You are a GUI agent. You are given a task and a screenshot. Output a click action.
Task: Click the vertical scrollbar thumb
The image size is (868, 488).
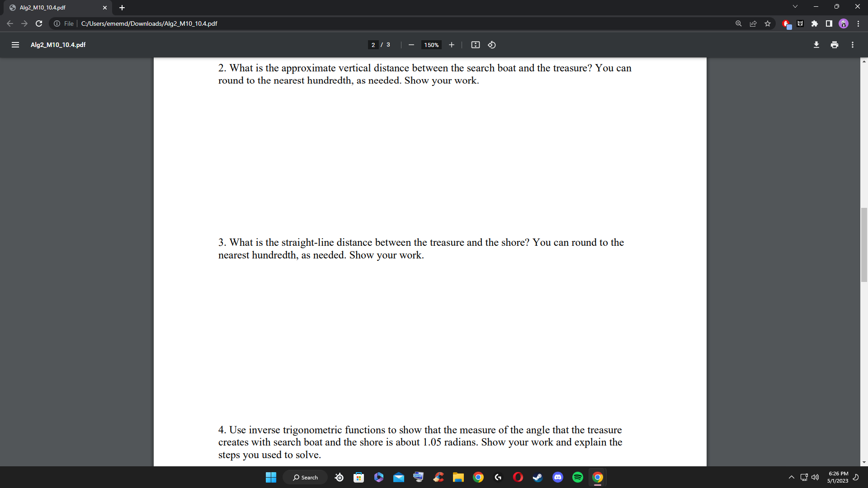pos(864,244)
